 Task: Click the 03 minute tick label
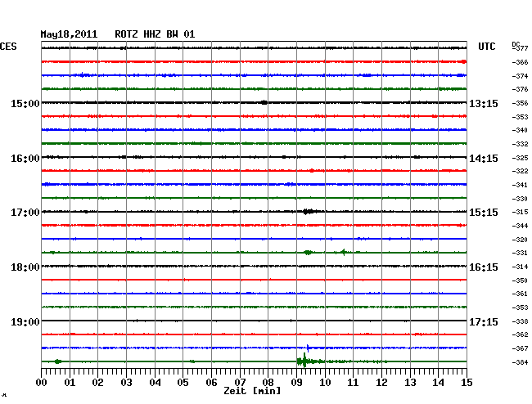(126, 383)
